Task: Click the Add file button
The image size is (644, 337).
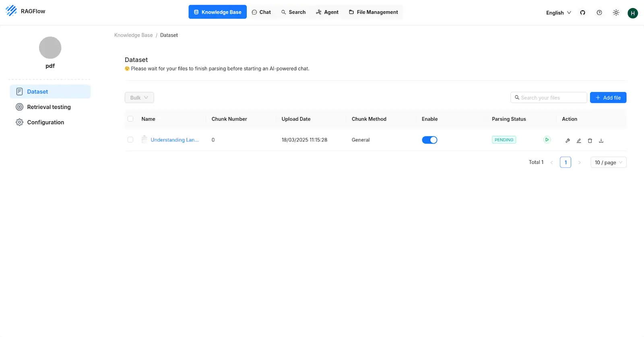Action: click(608, 98)
